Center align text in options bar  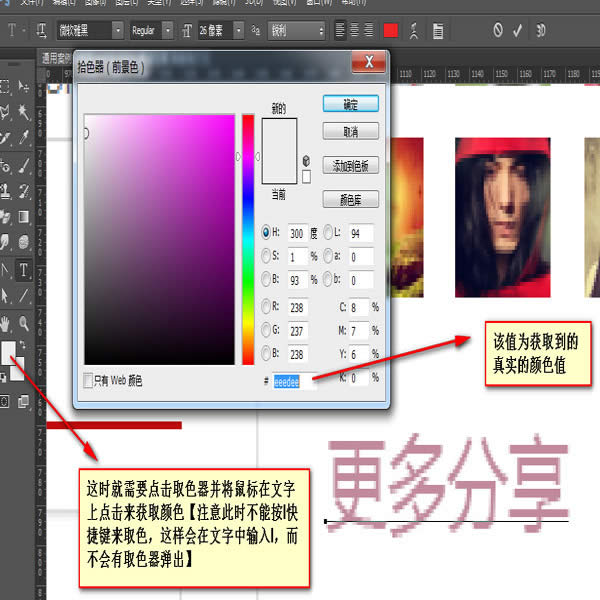[354, 30]
